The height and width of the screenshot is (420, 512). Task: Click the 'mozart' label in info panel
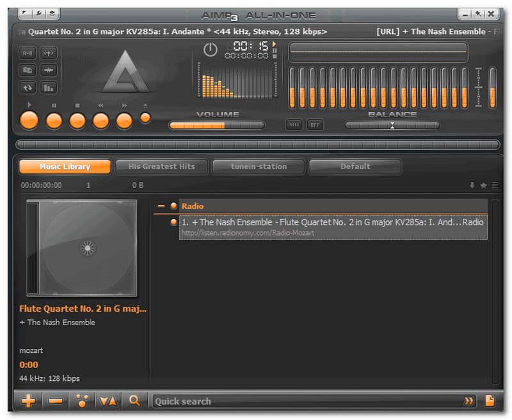[31, 350]
